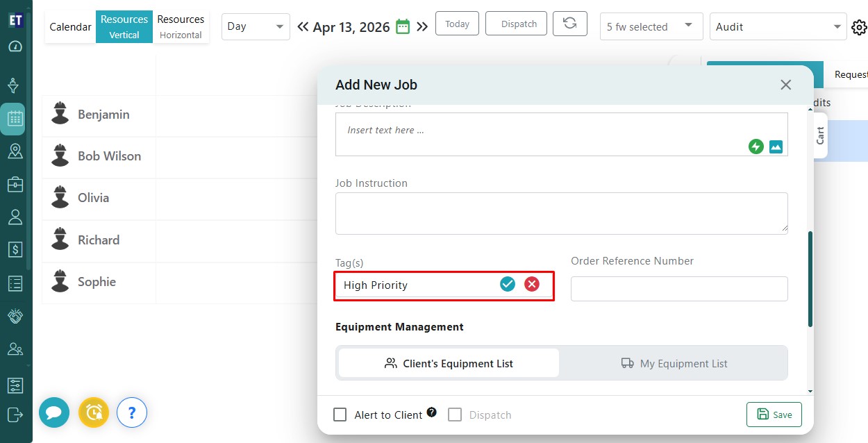Viewport: 868px width, 443px height.
Task: Open the 5 fw selected dropdown
Action: (x=651, y=26)
